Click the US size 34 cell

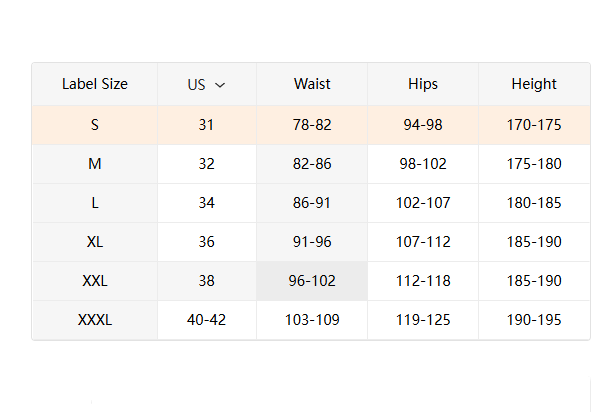click(x=207, y=203)
